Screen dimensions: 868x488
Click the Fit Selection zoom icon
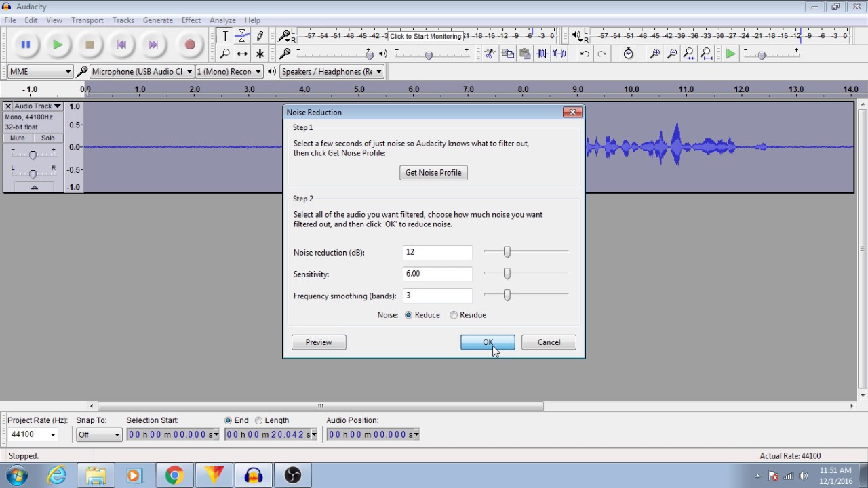[689, 54]
